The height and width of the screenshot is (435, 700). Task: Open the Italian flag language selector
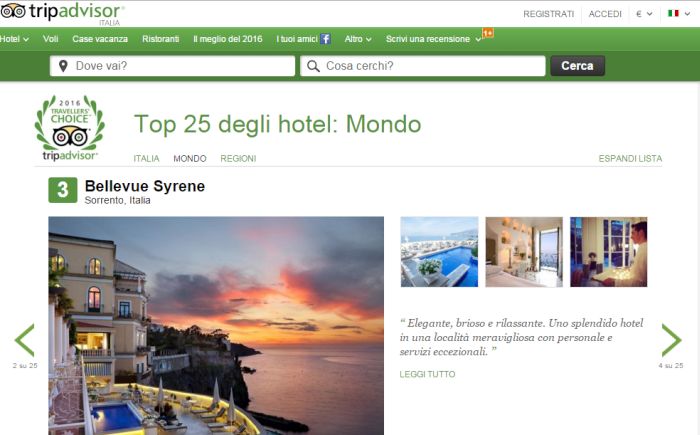679,13
